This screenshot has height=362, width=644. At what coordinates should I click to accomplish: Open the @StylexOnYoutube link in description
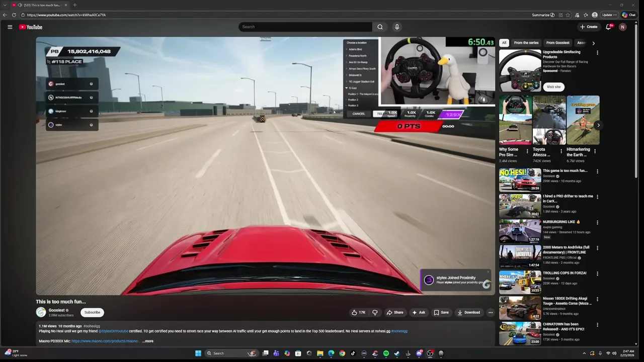click(113, 331)
